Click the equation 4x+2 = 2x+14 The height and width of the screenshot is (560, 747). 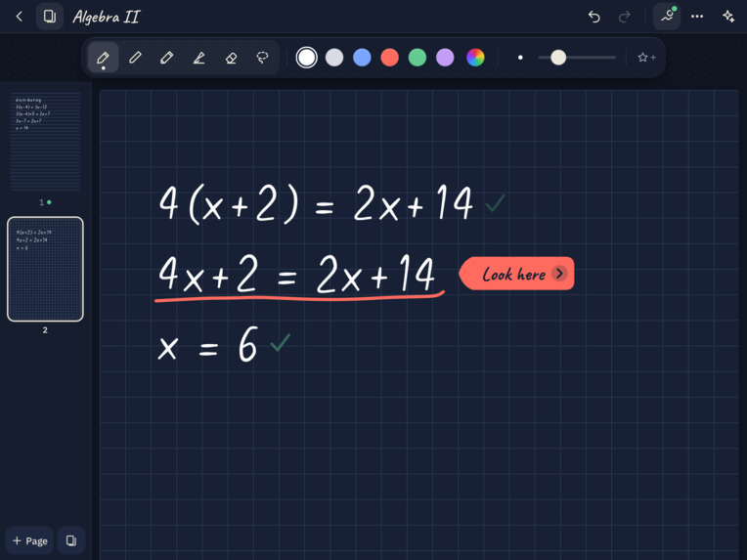[x=296, y=274]
